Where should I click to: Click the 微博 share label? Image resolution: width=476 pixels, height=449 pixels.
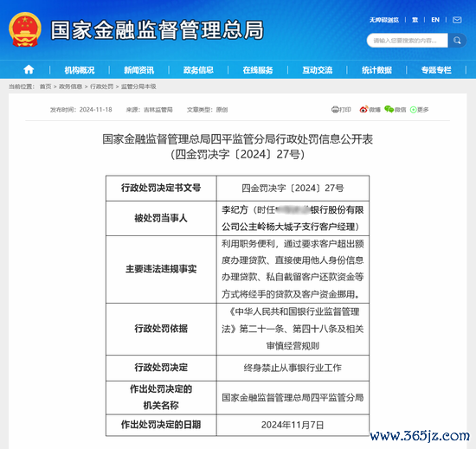(x=375, y=110)
